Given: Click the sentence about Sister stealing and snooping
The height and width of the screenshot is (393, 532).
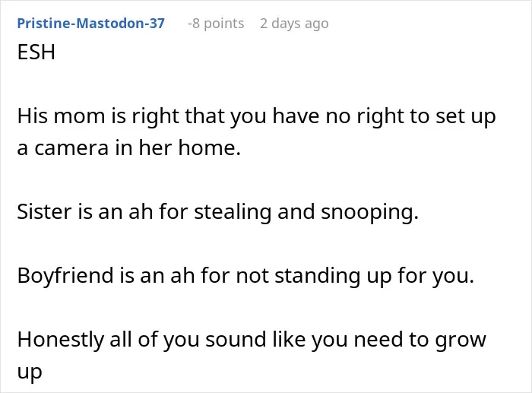Looking at the screenshot, I should point(218,212).
